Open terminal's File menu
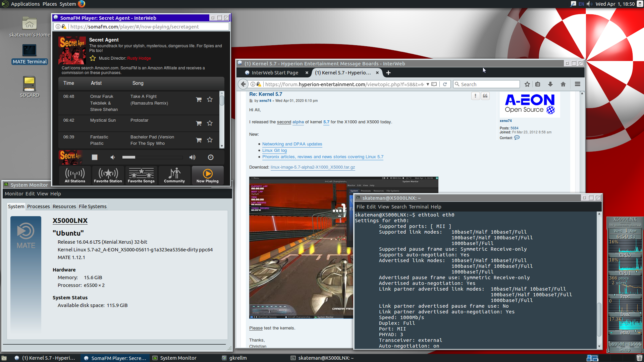 [360, 207]
